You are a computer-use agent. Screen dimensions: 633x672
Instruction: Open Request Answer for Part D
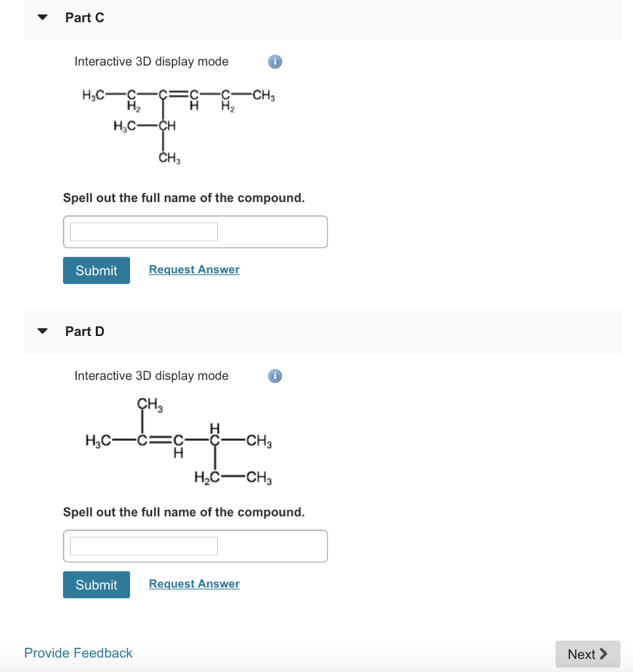coord(194,583)
